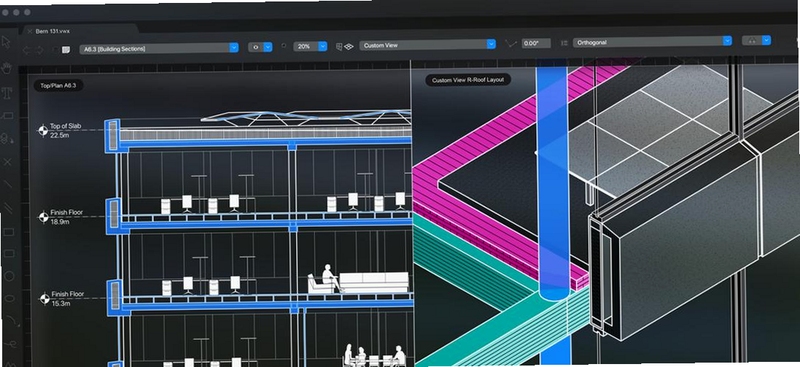Click the 0.00° rotation field
The height and width of the screenshot is (367, 800).
[x=536, y=43]
